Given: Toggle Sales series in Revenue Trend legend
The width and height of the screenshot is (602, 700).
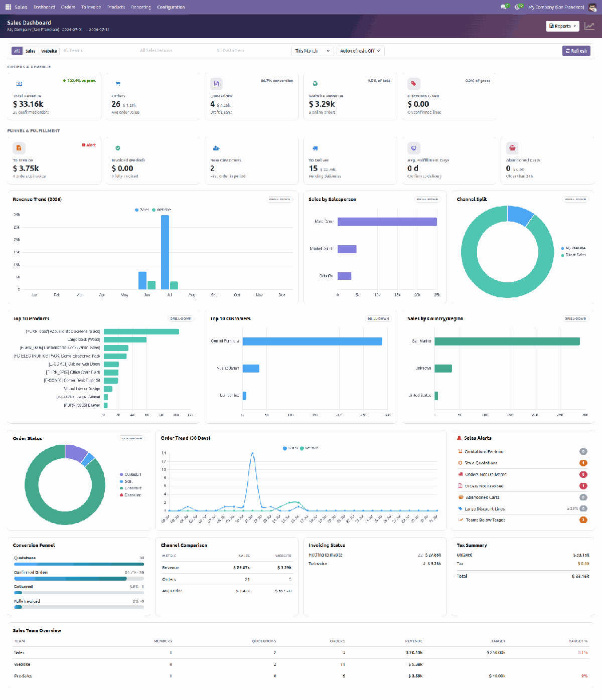Looking at the screenshot, I should 142,210.
